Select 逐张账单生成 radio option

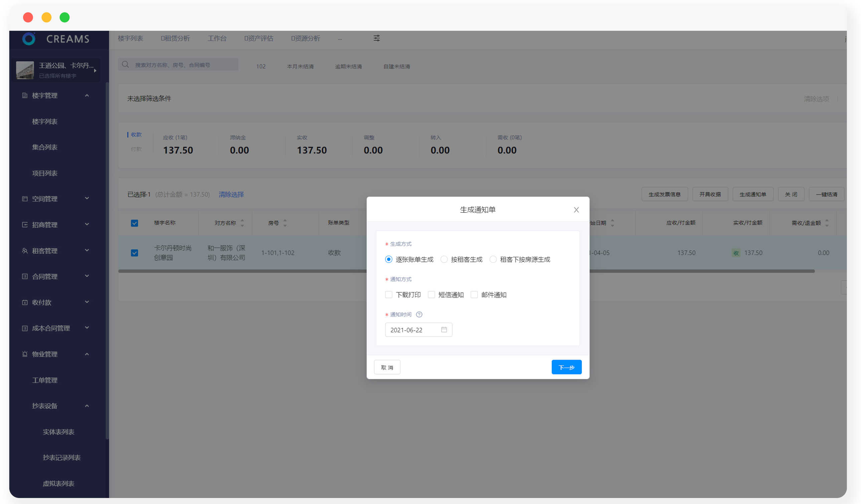(x=388, y=259)
